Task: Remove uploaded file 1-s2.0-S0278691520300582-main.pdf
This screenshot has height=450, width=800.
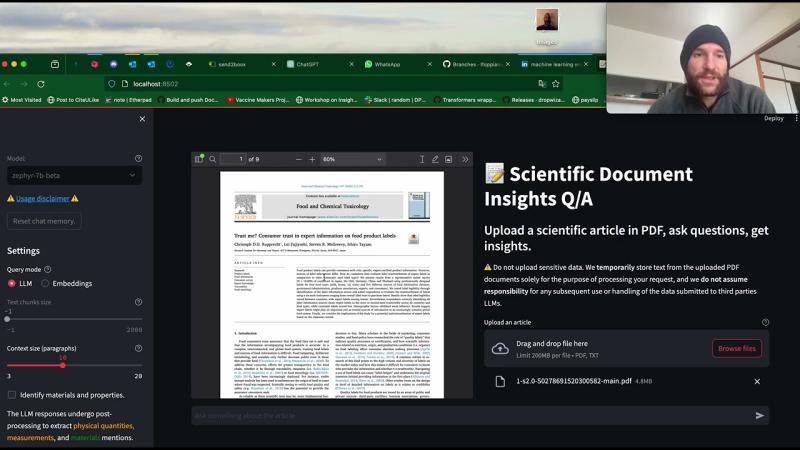Action: click(x=757, y=381)
